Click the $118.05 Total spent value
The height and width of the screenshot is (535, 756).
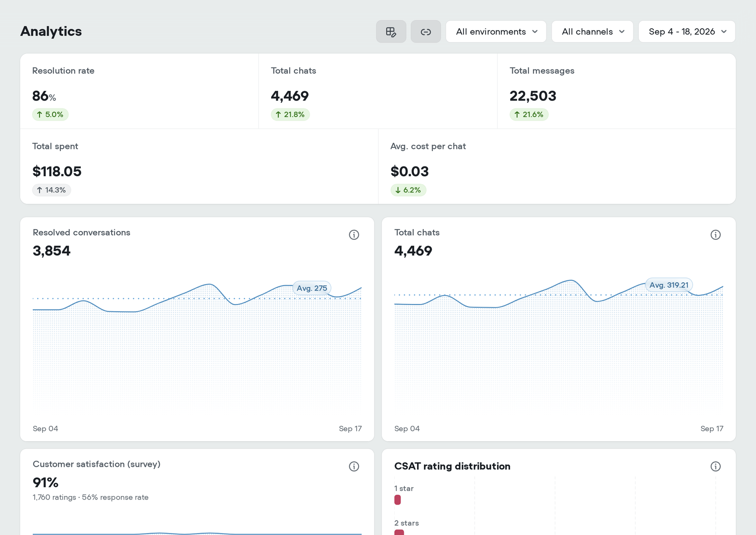(x=57, y=171)
